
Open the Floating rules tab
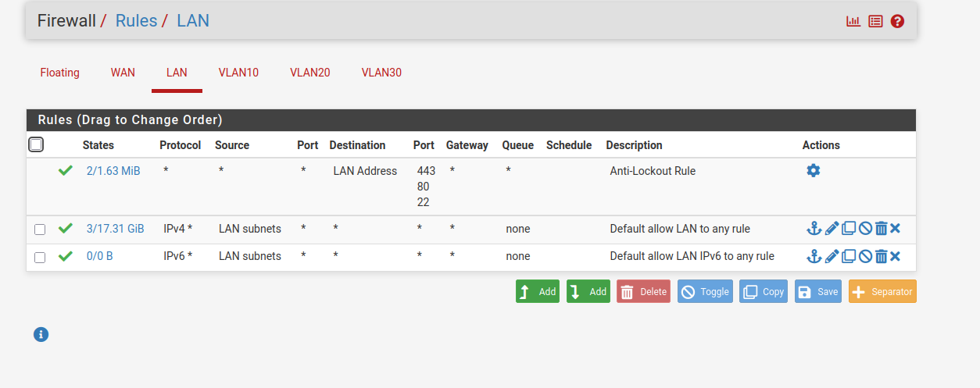point(60,73)
